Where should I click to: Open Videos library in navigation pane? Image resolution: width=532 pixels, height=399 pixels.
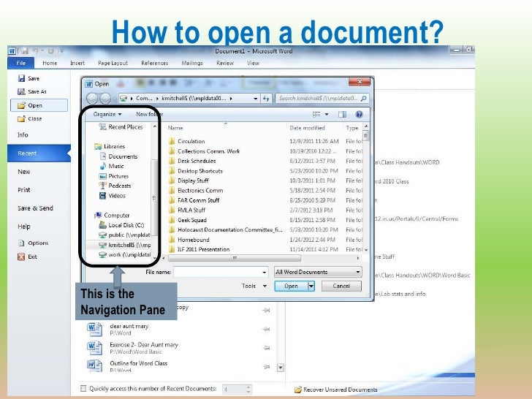click(113, 196)
